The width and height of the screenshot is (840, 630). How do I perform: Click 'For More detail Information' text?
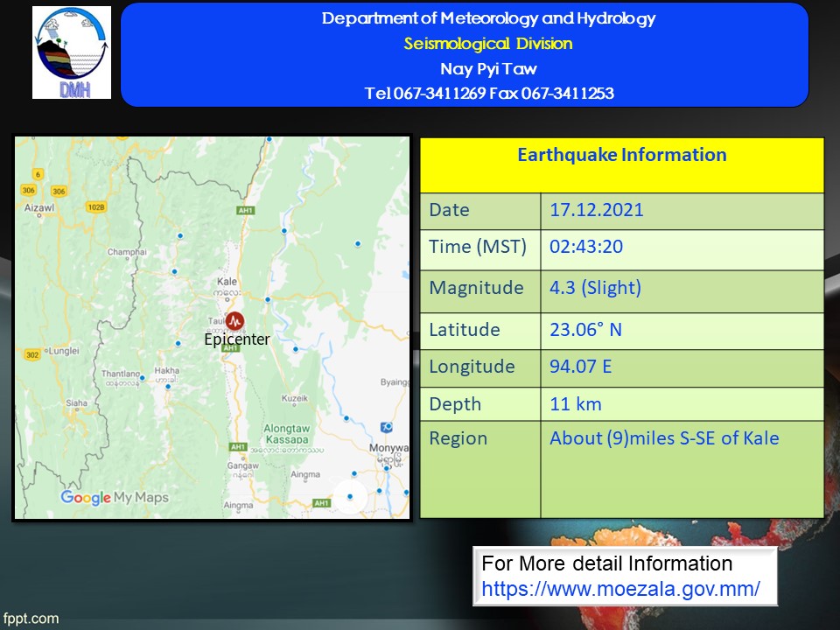click(606, 563)
